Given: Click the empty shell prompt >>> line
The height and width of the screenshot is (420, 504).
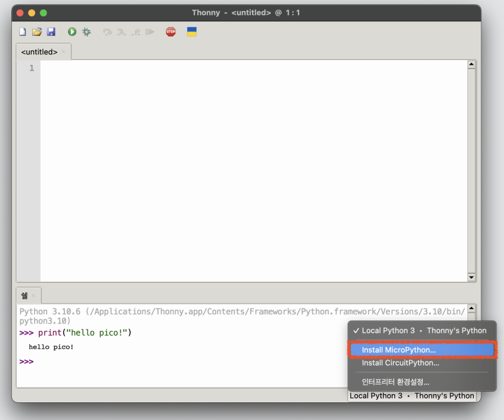Looking at the screenshot, I should tap(26, 361).
